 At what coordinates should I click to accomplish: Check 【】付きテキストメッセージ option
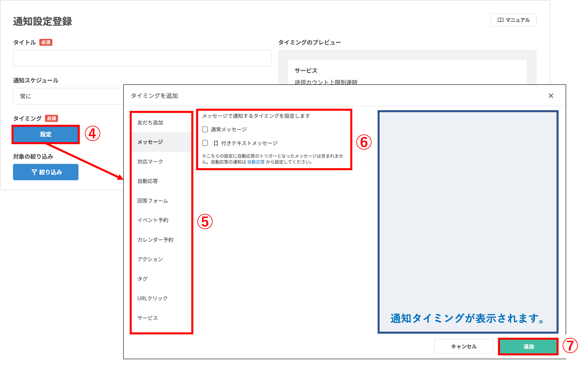205,143
